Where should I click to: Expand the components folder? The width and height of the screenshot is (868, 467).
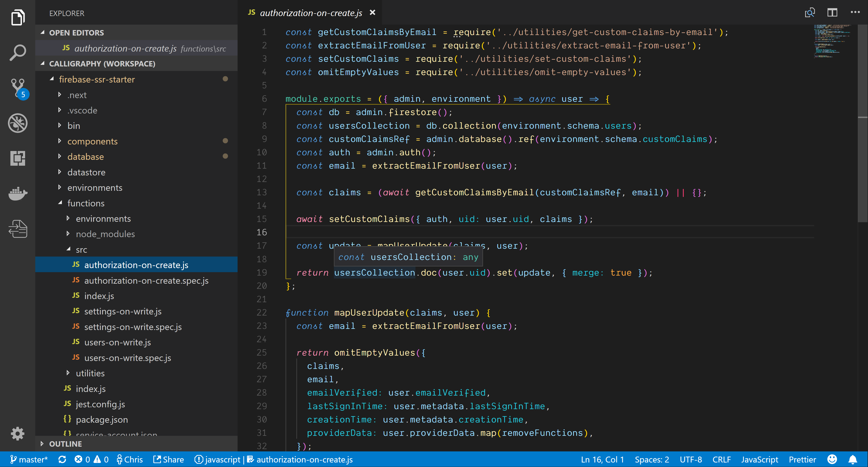[x=136, y=141]
